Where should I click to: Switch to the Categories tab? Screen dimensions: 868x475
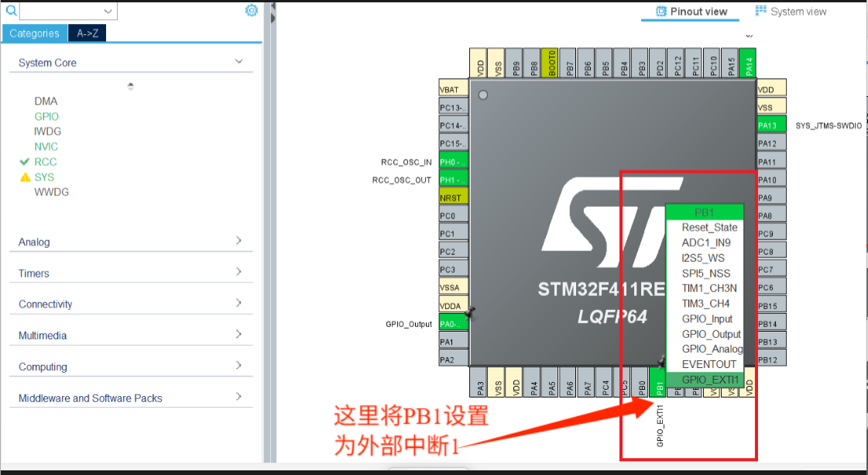tap(34, 33)
